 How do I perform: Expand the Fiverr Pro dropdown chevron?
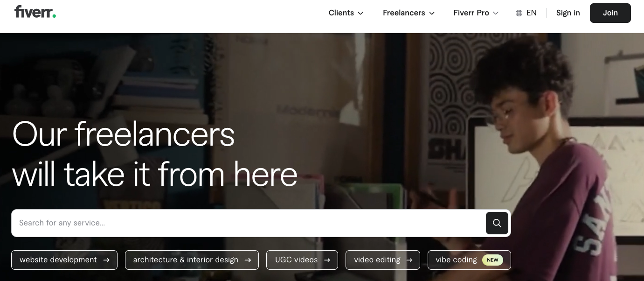pos(496,14)
